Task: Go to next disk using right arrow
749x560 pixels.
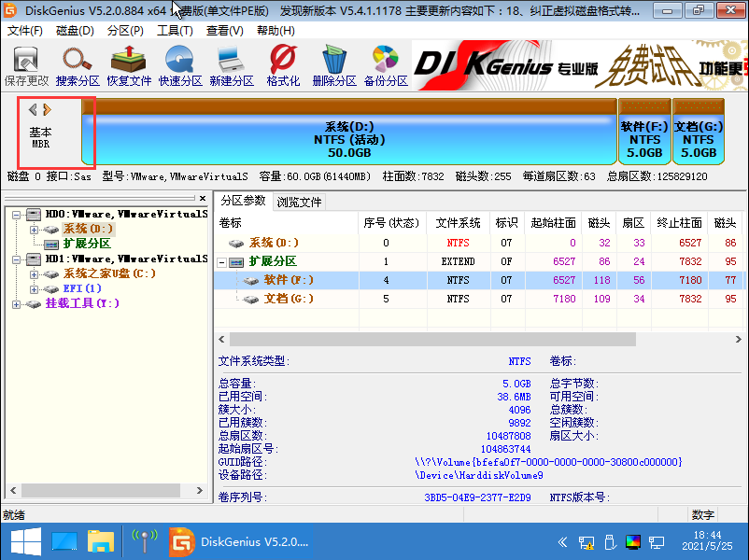Action: 47,110
